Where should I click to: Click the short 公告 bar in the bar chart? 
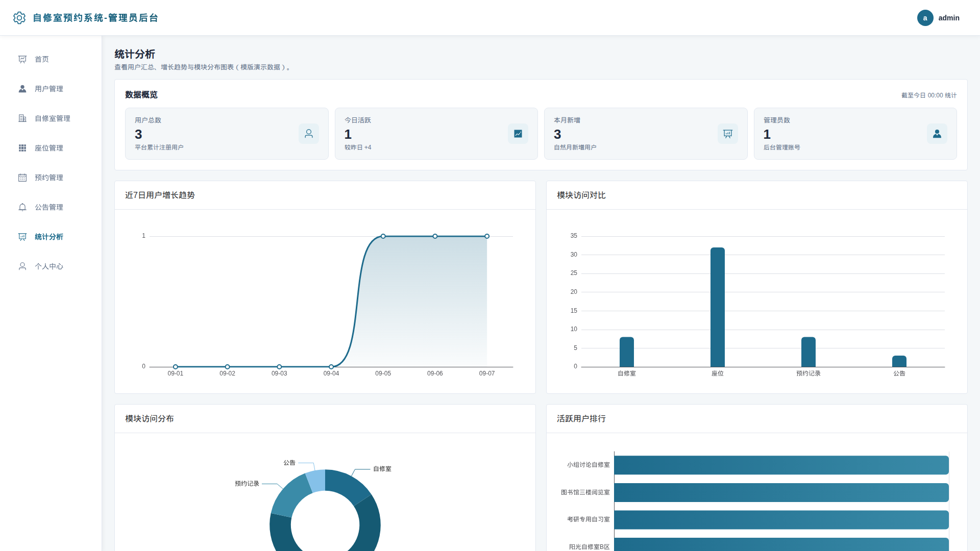[899, 361]
